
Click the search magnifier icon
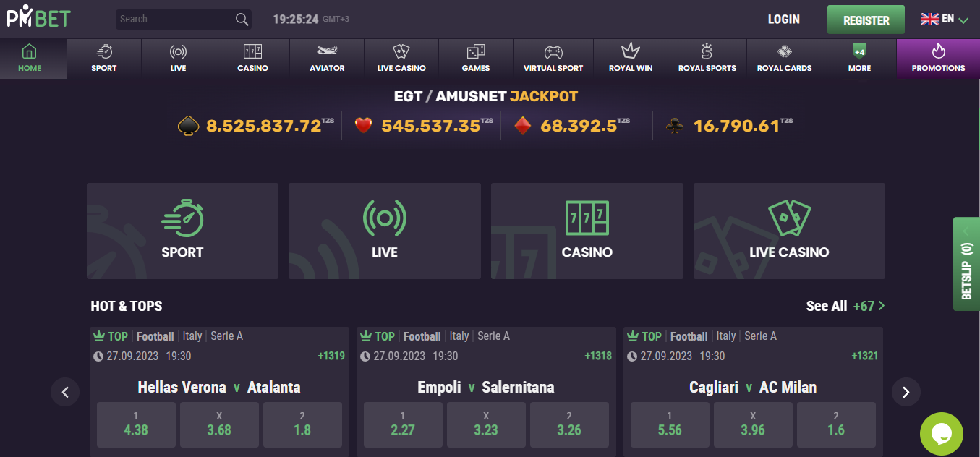click(x=242, y=20)
